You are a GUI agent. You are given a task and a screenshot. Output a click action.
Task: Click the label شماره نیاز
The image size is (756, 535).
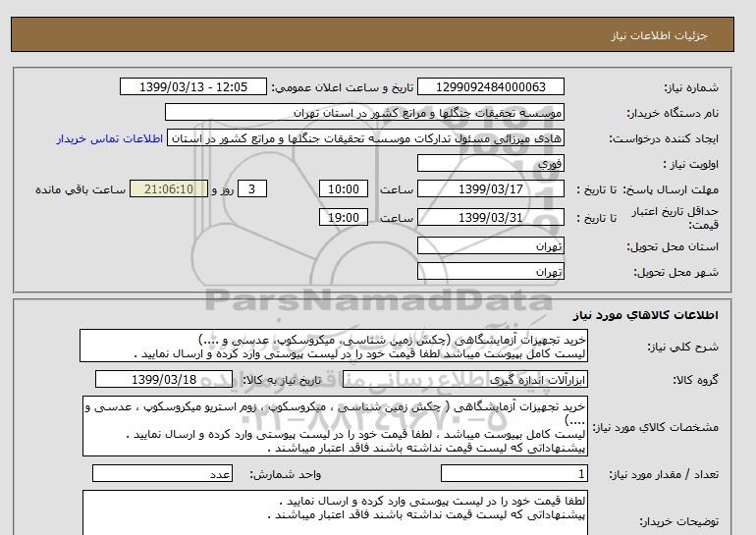tap(691, 87)
